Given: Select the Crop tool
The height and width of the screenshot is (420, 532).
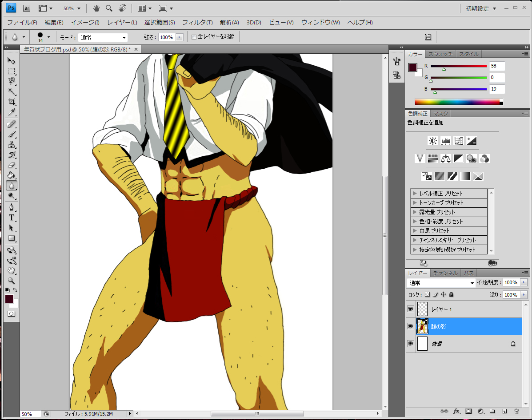Looking at the screenshot, I should coord(12,102).
